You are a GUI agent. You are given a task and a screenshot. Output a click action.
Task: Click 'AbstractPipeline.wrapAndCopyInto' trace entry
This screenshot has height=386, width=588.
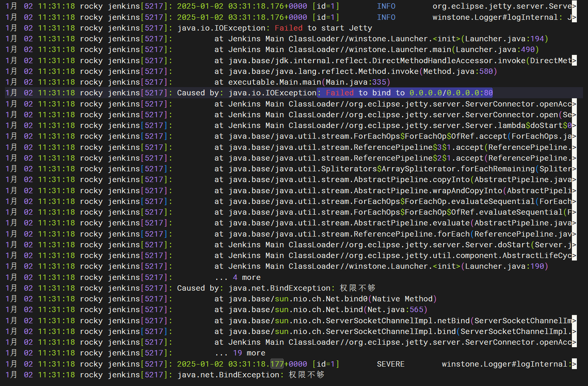(x=428, y=191)
